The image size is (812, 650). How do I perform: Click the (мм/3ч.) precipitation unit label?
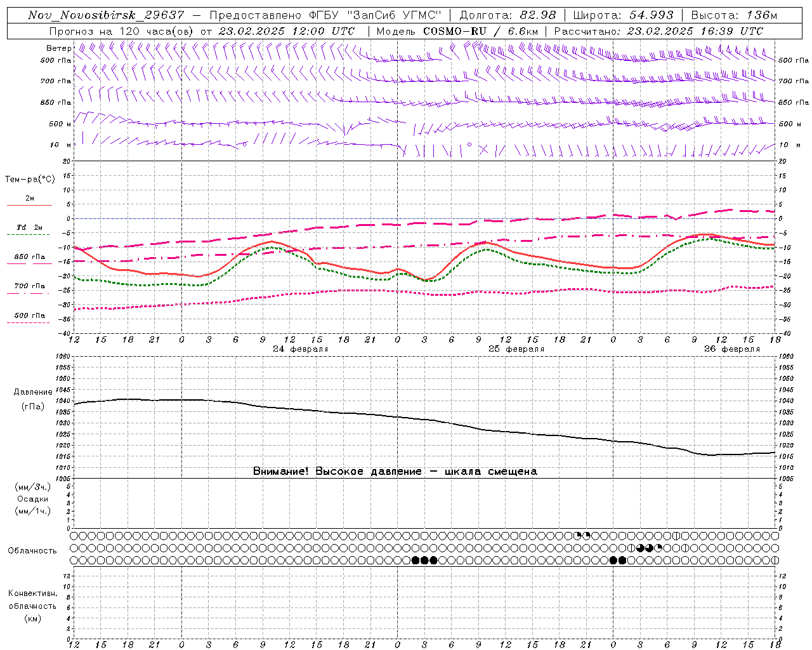(x=33, y=487)
